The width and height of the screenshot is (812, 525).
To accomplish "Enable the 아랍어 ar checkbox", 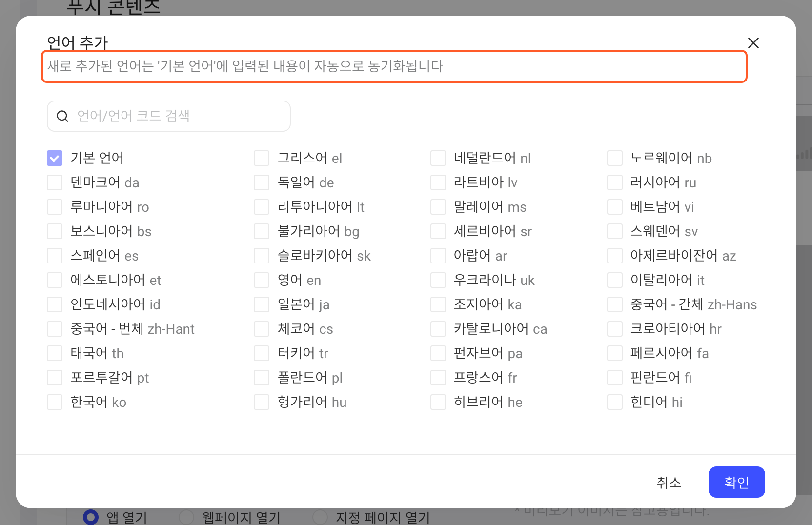I will point(438,256).
